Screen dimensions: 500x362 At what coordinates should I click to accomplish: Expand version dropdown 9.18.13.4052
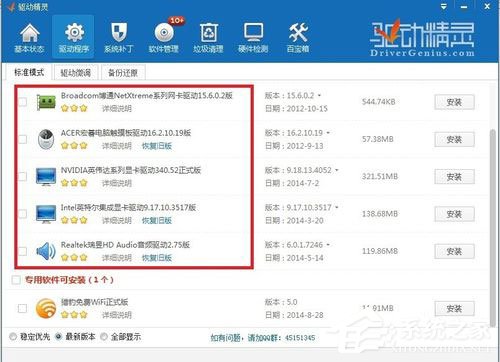pyautogui.click(x=337, y=170)
